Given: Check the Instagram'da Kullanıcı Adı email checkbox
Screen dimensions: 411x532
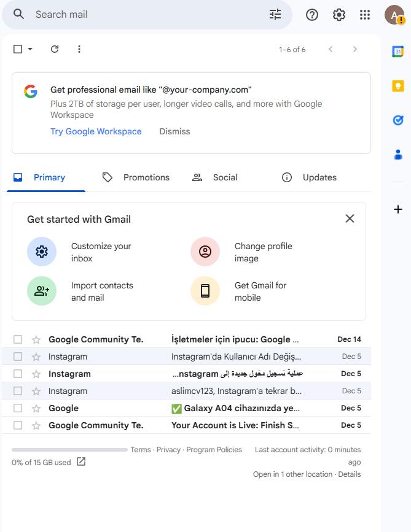Looking at the screenshot, I should (18, 357).
